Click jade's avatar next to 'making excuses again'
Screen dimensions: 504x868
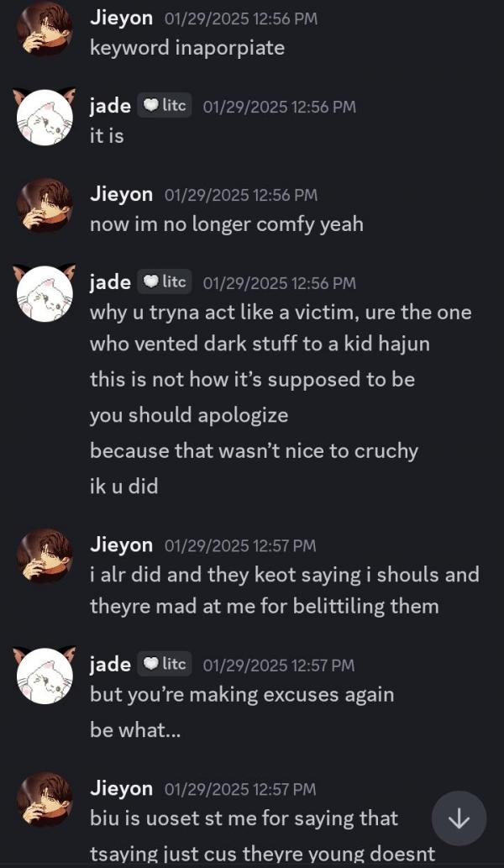tap(45, 676)
